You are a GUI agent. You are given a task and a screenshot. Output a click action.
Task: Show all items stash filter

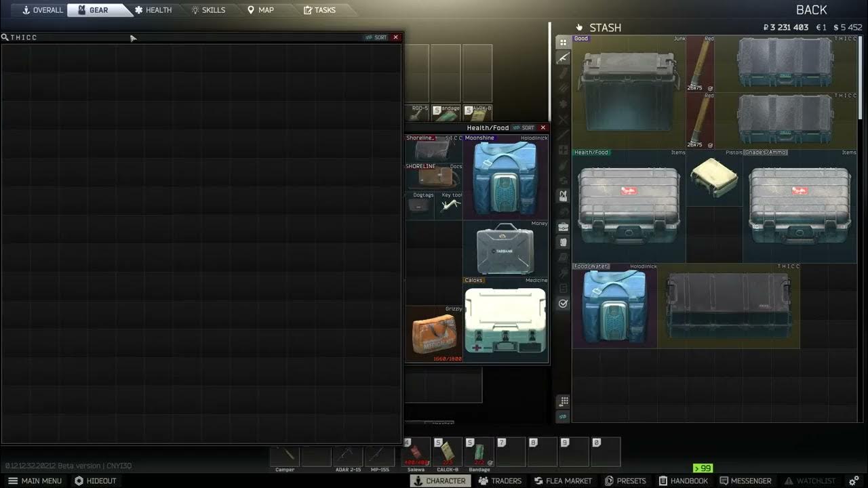(x=563, y=42)
